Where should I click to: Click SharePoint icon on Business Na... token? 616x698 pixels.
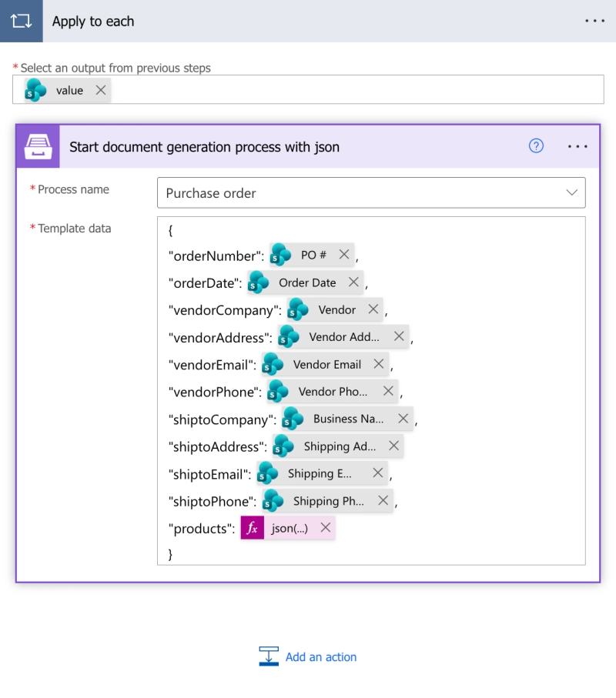(293, 419)
